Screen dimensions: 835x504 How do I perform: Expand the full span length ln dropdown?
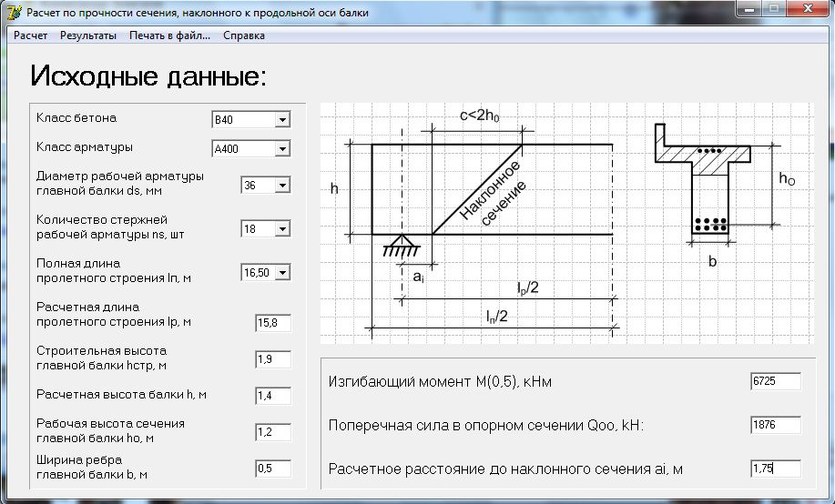click(281, 272)
